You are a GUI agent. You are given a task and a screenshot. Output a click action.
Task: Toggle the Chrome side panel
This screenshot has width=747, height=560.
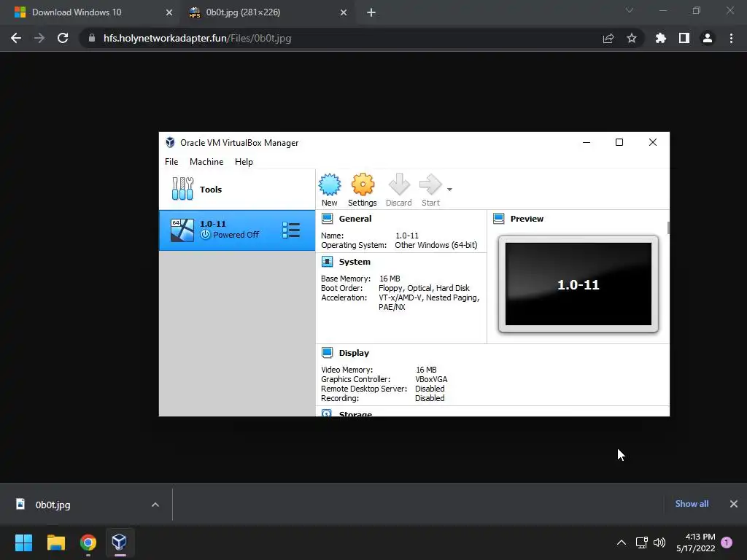[684, 38]
